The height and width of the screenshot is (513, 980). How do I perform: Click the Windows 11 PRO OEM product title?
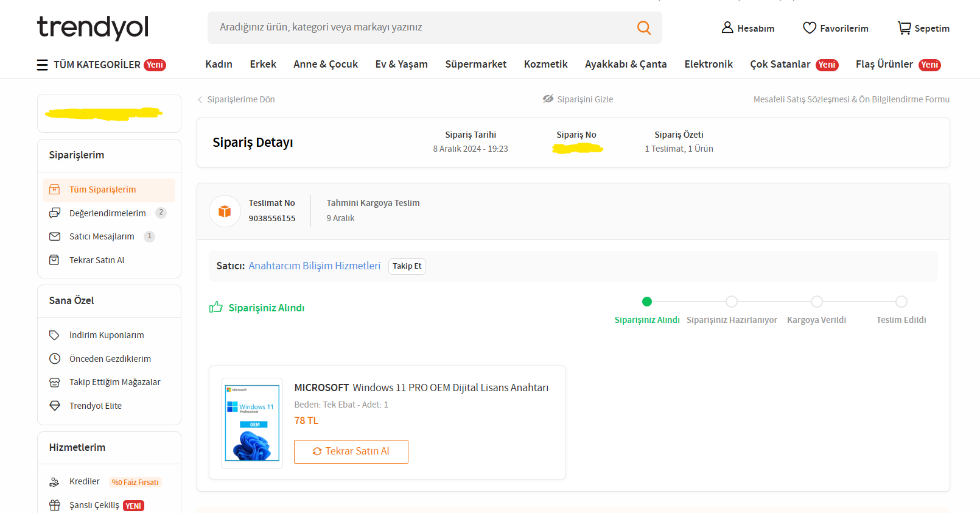pyautogui.click(x=421, y=387)
